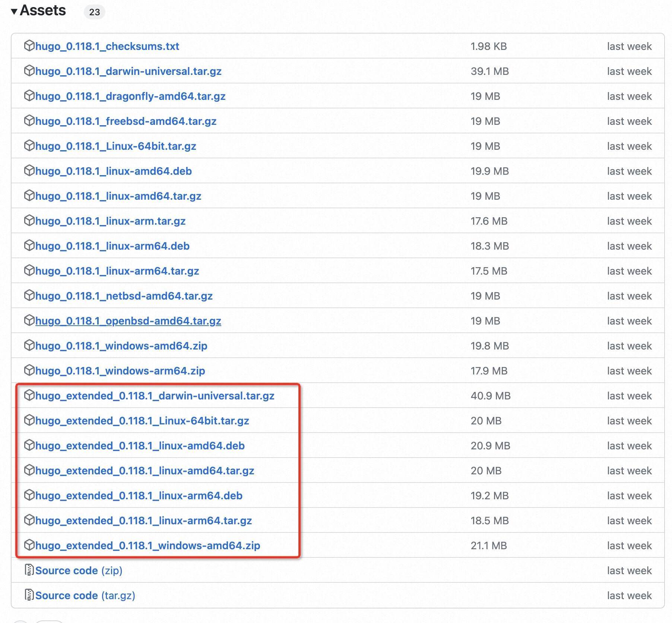Download hugo_extended_0.118.1_linux-amd64.deb

click(140, 446)
